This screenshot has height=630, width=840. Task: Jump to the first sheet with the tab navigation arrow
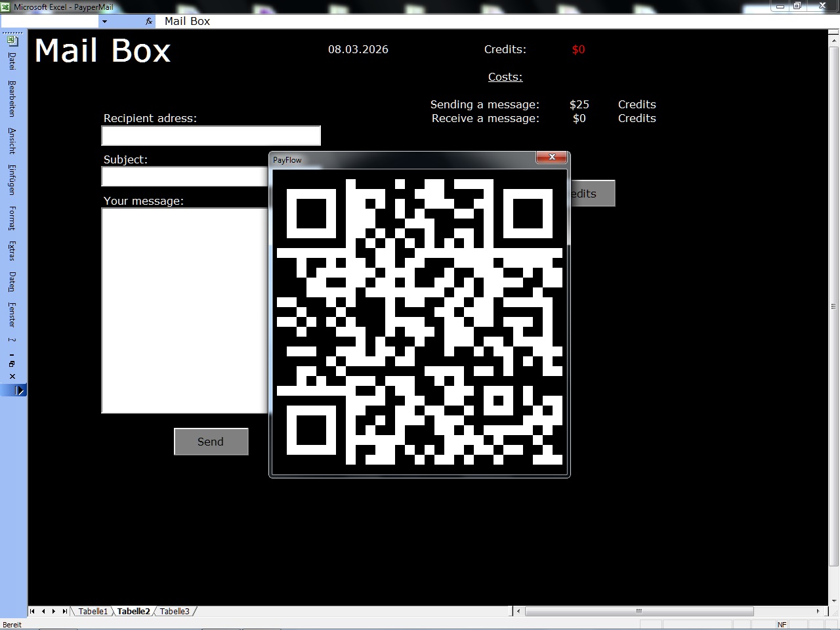tap(32, 611)
